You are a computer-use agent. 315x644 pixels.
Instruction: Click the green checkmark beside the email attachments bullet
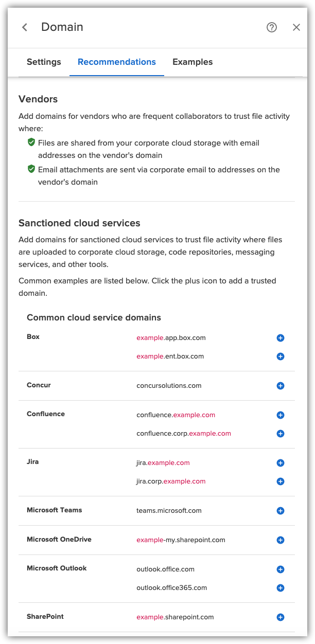tap(31, 169)
